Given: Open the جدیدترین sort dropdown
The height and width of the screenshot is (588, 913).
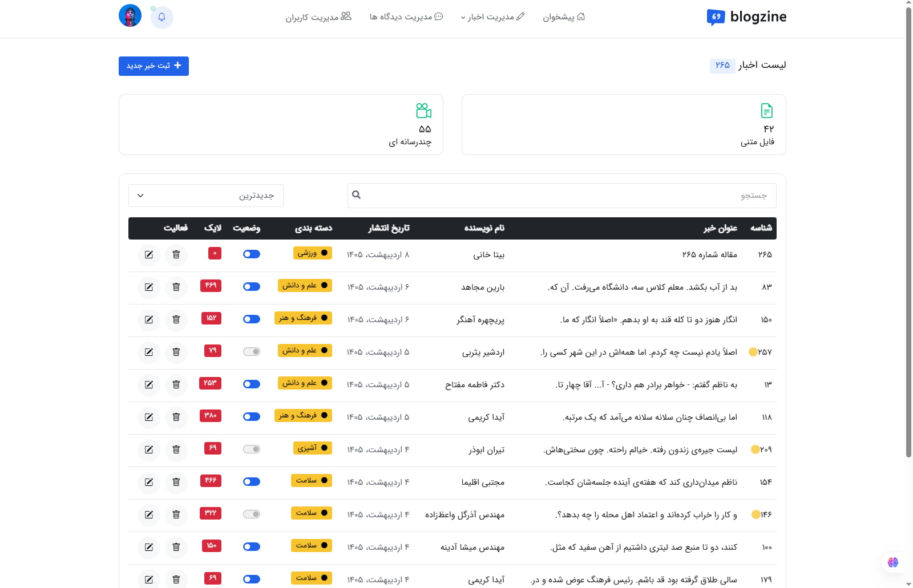Looking at the screenshot, I should [x=206, y=196].
